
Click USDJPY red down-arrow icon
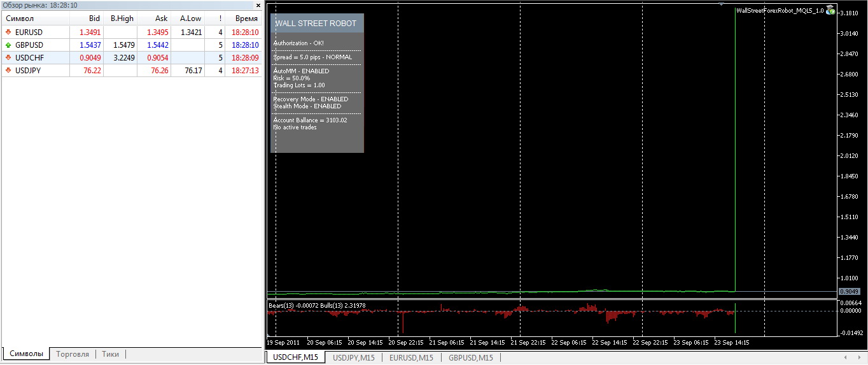click(x=8, y=71)
